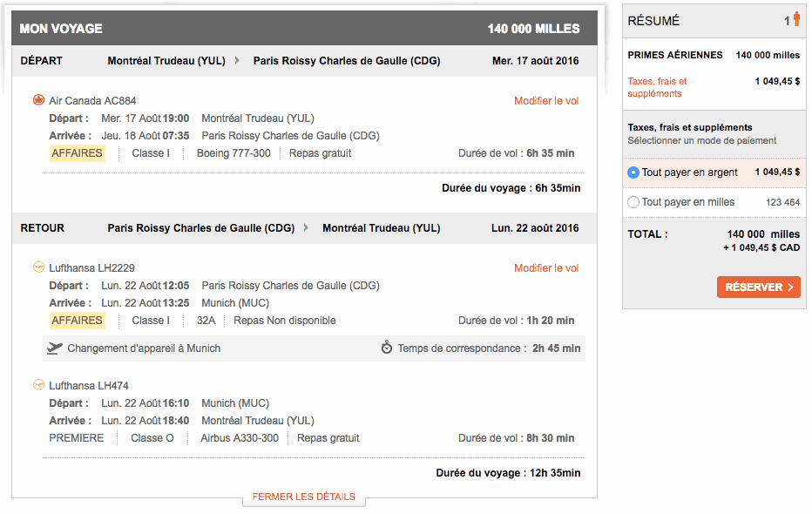Click the airplane icon for Changement d'appareil à Munich

click(x=54, y=347)
